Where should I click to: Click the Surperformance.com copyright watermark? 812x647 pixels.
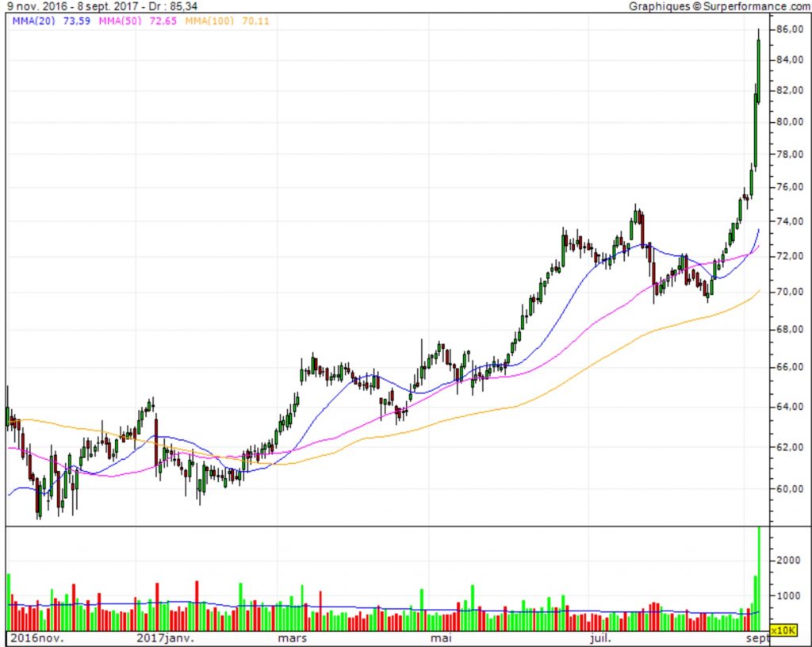point(719,6)
